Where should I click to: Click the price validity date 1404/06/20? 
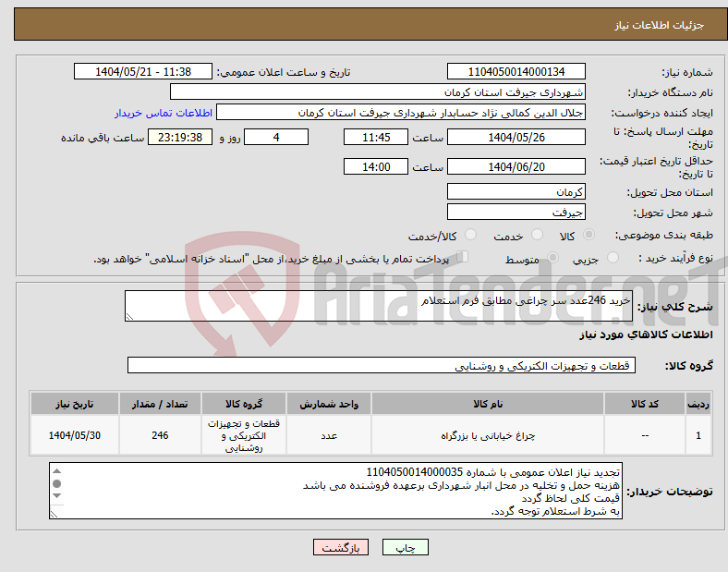(516, 166)
